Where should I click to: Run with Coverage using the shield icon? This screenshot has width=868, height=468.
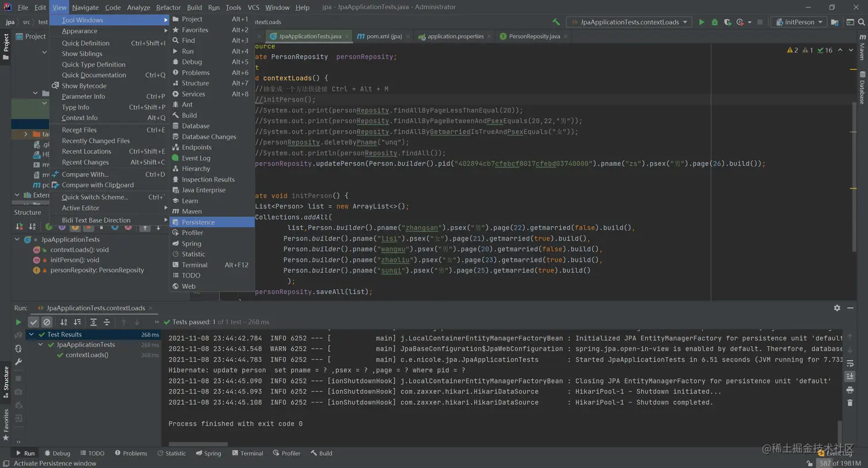(x=727, y=22)
